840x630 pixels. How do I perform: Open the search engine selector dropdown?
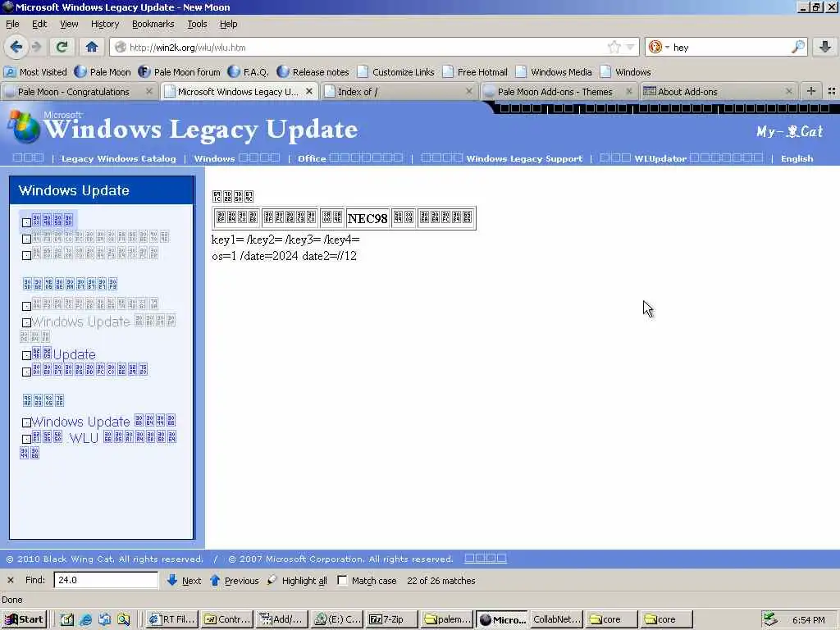click(659, 47)
